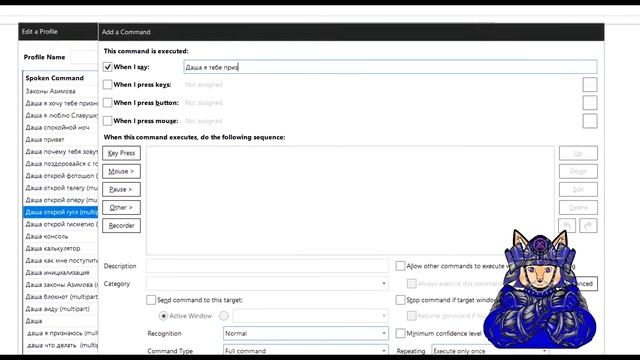640x360 pixels.
Task: Click the 'Down' button
Action: pos(578,171)
